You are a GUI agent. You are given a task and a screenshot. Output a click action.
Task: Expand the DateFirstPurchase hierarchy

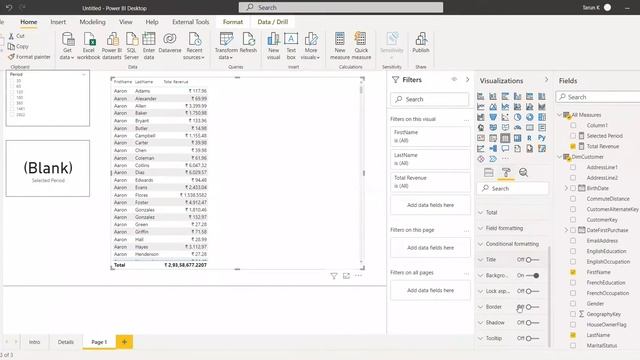566,230
